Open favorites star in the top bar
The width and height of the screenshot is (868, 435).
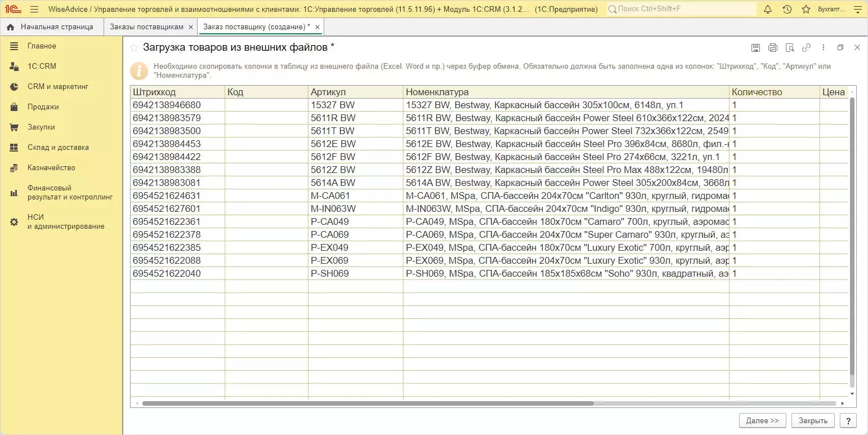coord(806,9)
